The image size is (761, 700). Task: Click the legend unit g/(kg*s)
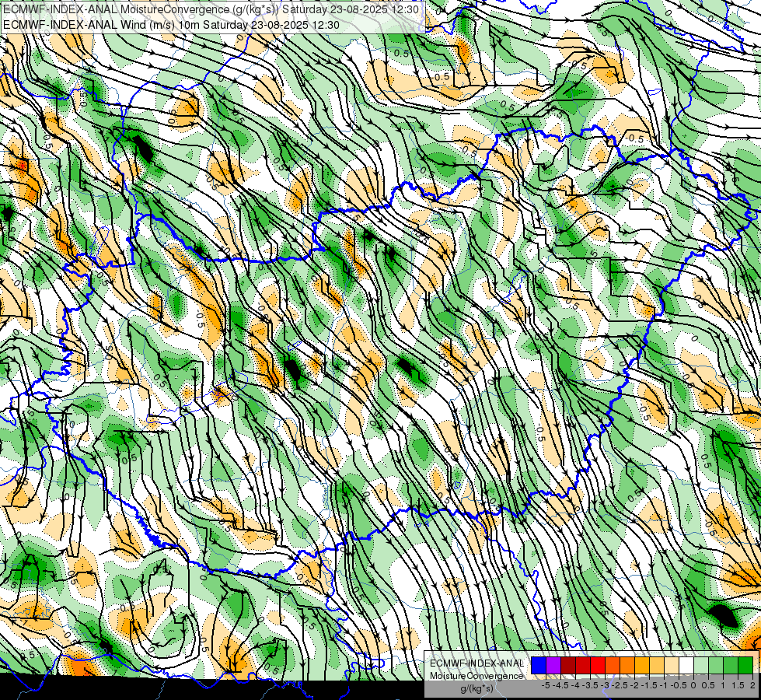point(477,688)
